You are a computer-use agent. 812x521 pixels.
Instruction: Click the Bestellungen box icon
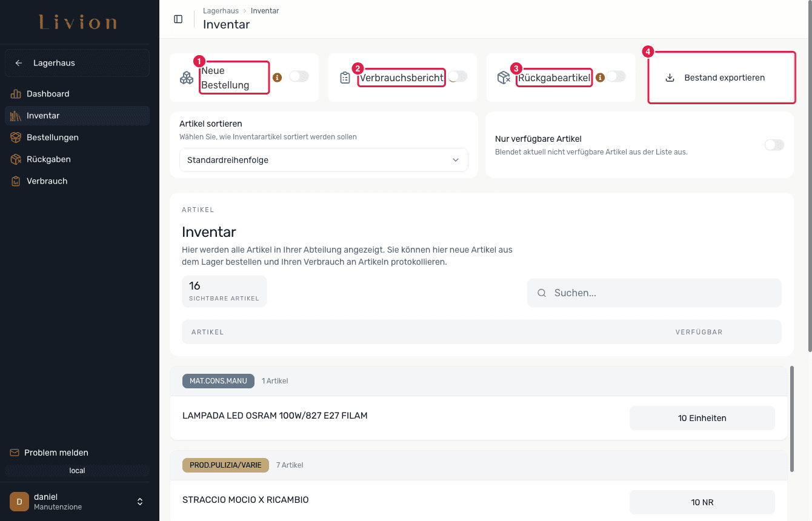[x=16, y=138]
